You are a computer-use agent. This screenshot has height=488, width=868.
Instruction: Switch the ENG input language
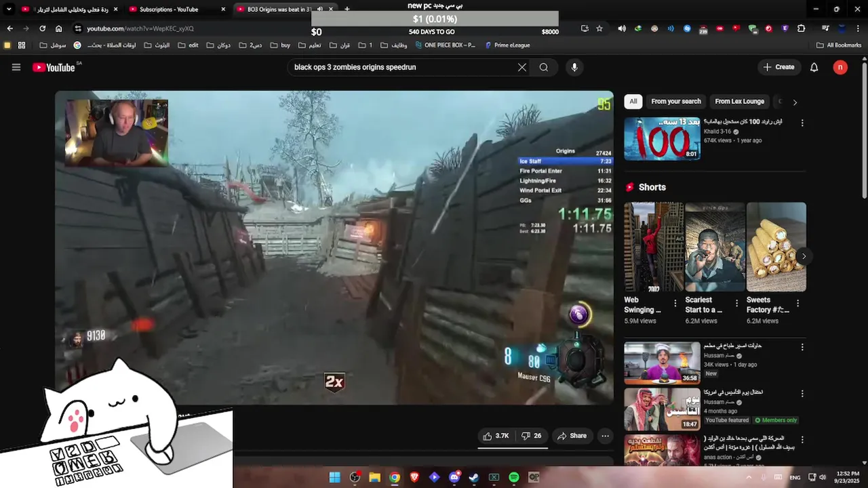pyautogui.click(x=795, y=478)
